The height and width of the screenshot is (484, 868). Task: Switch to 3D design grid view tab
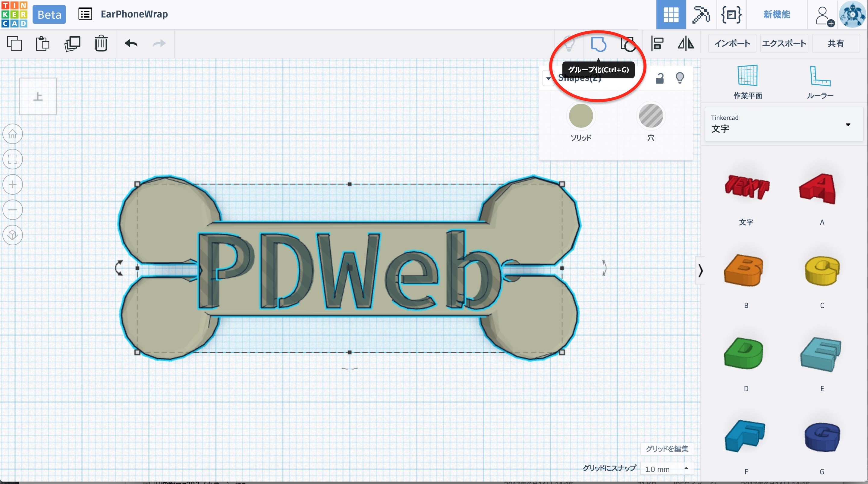pos(671,14)
